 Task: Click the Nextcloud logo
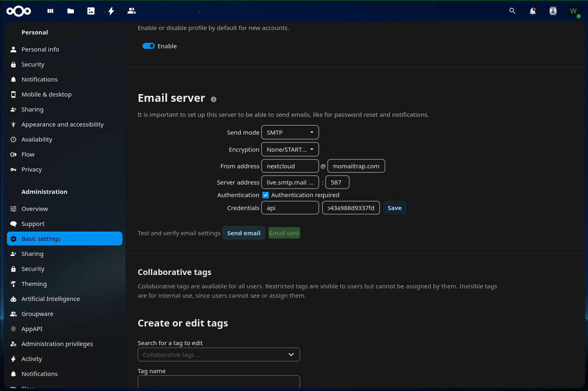point(19,11)
